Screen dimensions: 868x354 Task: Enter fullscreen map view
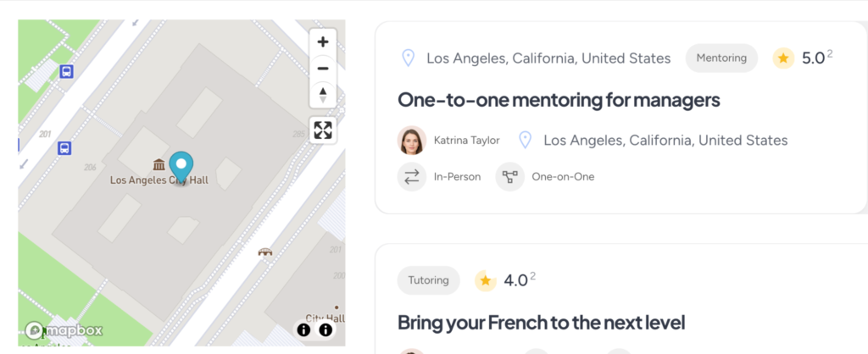(322, 130)
